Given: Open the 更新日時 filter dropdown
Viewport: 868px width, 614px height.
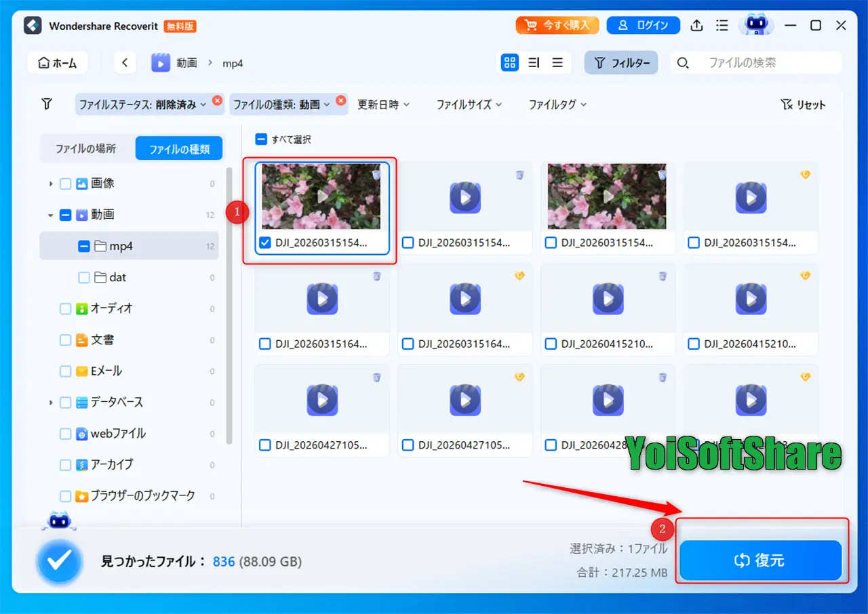Looking at the screenshot, I should [384, 104].
